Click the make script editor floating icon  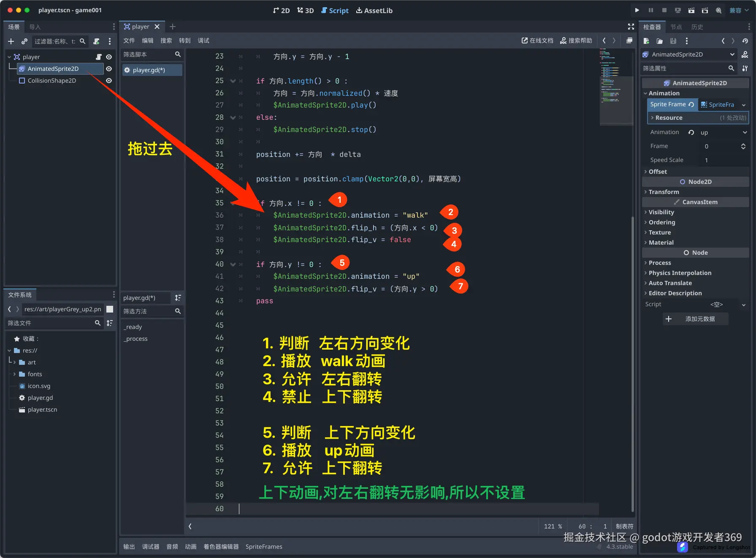[629, 40]
